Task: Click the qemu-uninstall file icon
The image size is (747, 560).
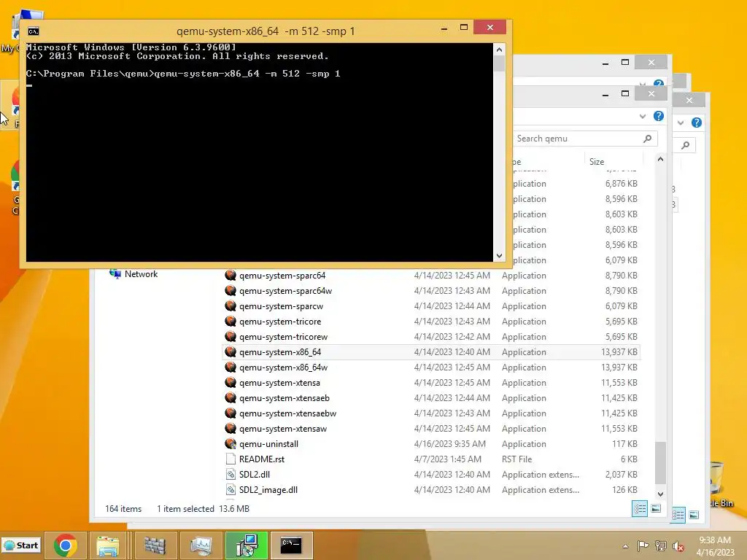Action: 231,444
